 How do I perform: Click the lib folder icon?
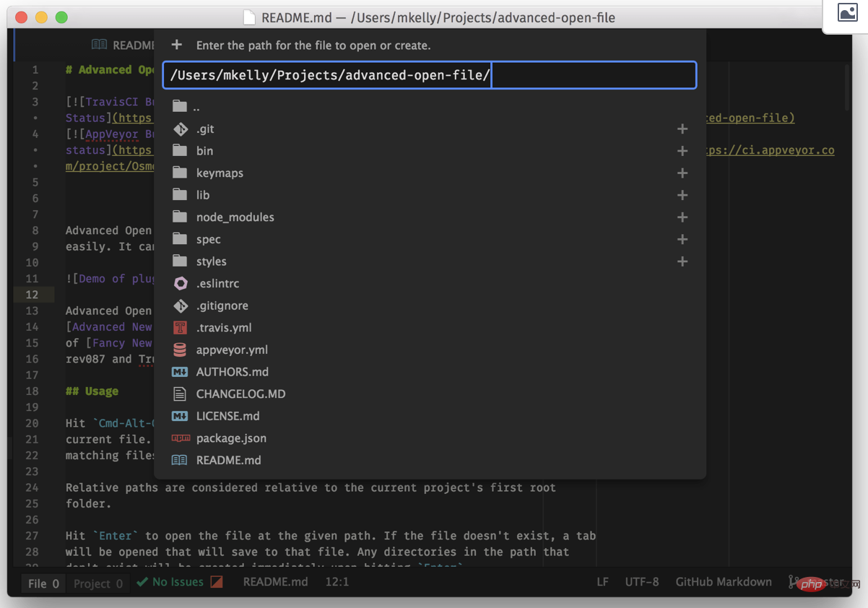pyautogui.click(x=180, y=195)
